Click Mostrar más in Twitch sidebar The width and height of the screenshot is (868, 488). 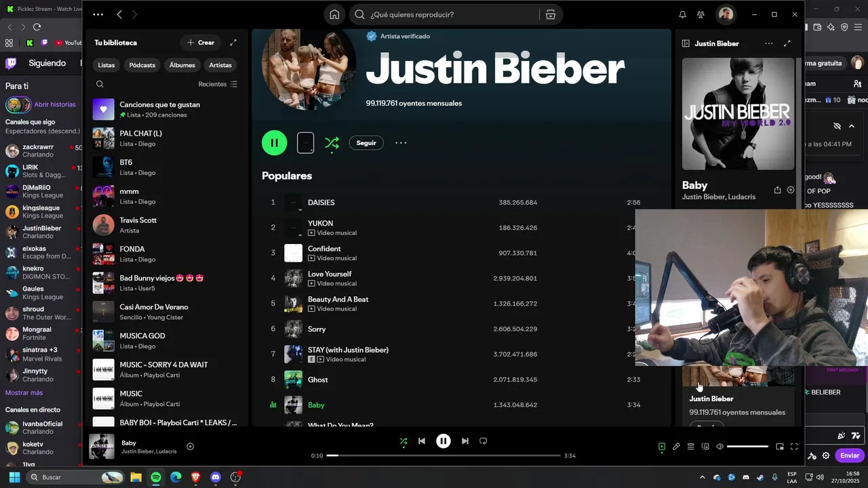click(x=24, y=393)
